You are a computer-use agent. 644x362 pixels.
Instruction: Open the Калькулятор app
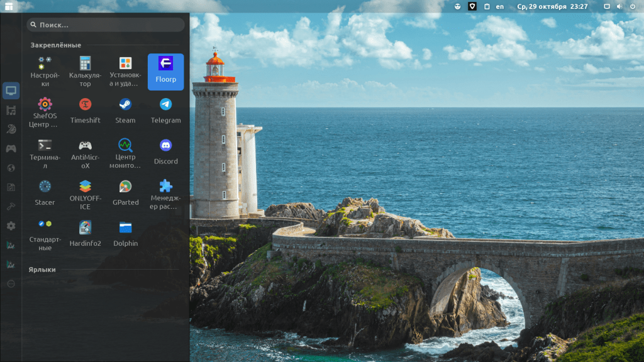(x=85, y=71)
